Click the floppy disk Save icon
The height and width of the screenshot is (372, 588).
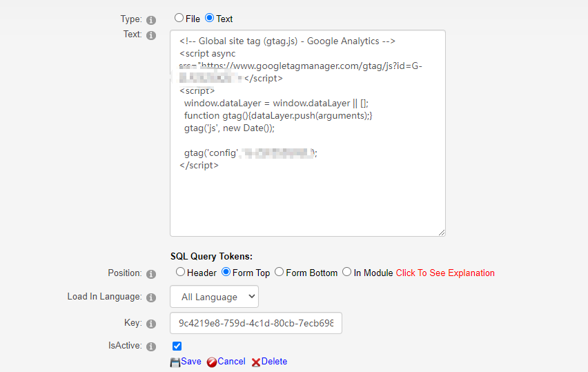click(175, 362)
